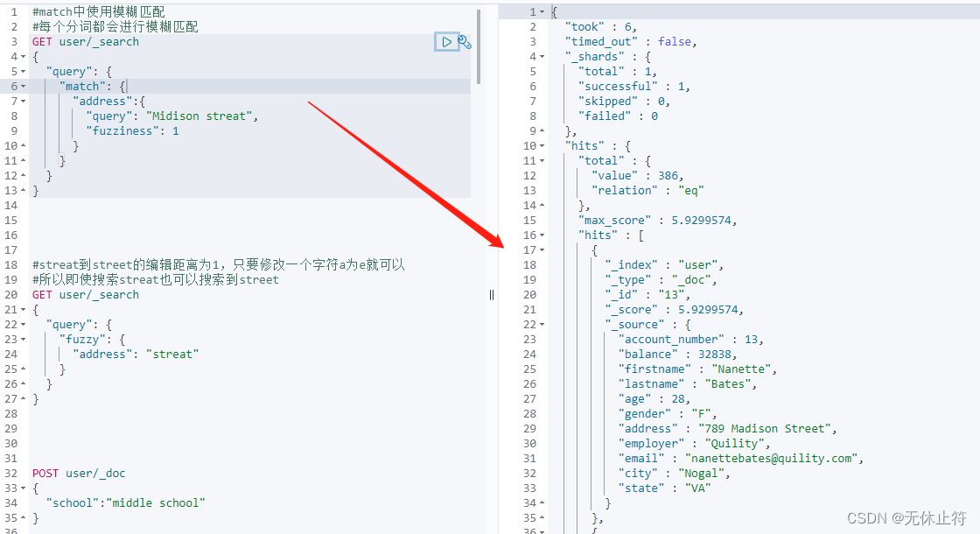Click the "_score" : 5.9299574 line
Image resolution: width=980 pixels, height=534 pixels.
pyautogui.click(x=674, y=310)
